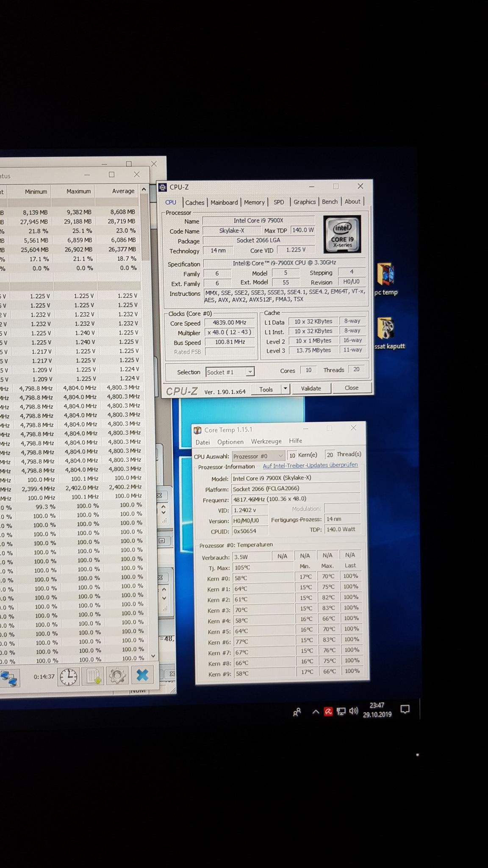Click the blue X close-sensors icon in HWiNFO
The image size is (488, 868).
point(142,675)
